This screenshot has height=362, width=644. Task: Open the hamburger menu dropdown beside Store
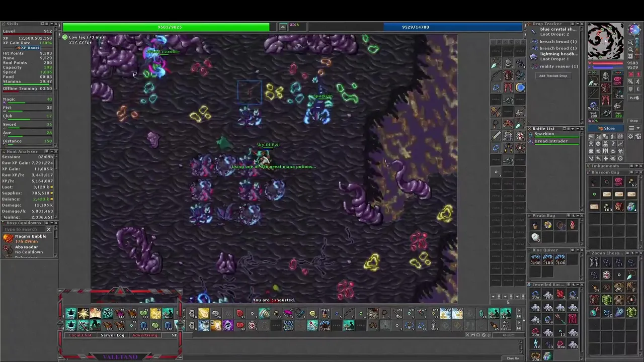pyautogui.click(x=634, y=128)
